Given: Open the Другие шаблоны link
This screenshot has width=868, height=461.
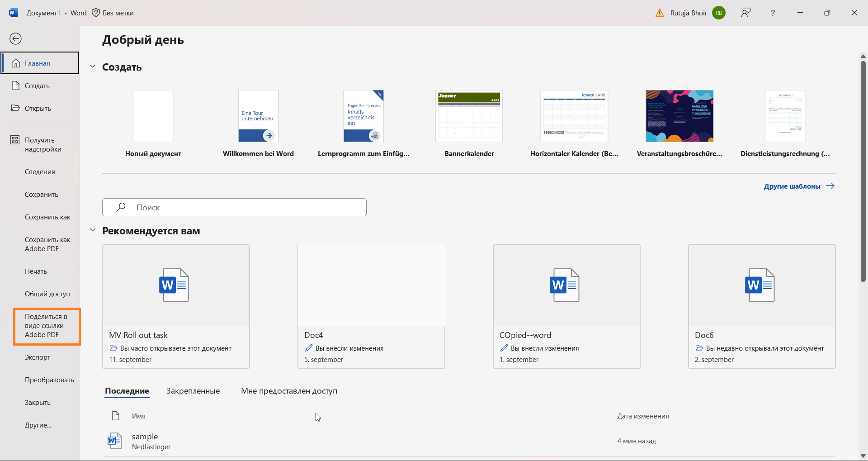Looking at the screenshot, I should click(x=799, y=186).
